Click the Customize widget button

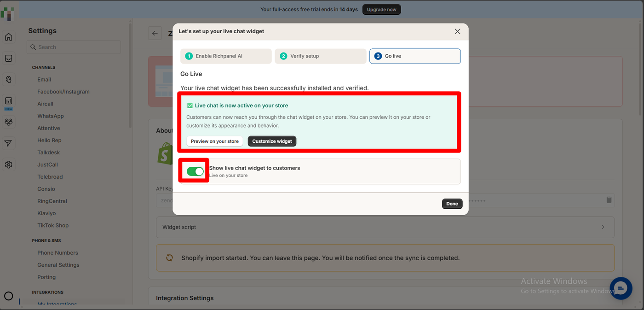pos(272,141)
